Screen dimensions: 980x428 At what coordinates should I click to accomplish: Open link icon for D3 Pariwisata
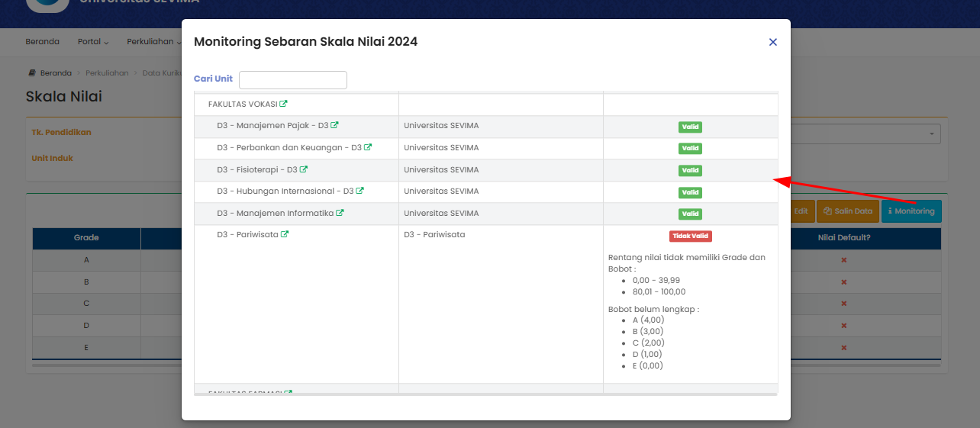(x=285, y=234)
